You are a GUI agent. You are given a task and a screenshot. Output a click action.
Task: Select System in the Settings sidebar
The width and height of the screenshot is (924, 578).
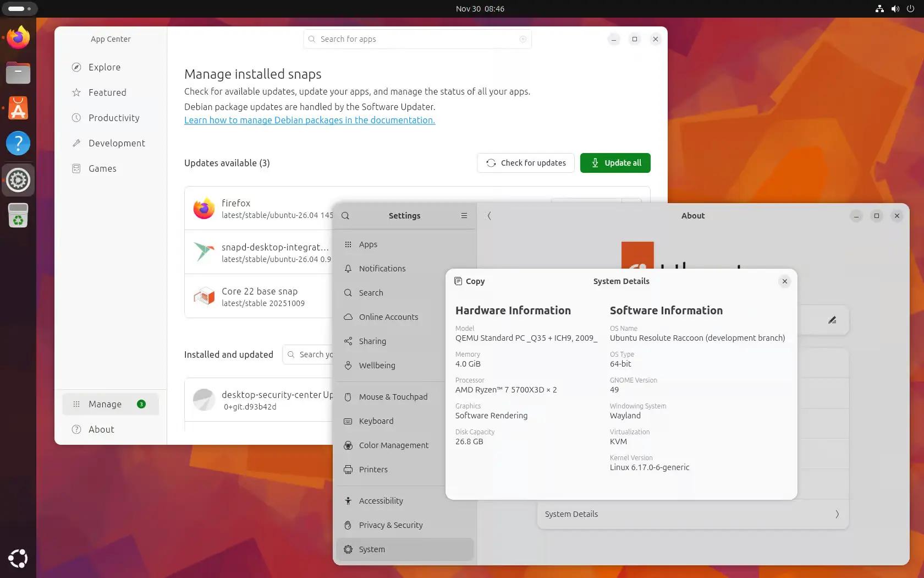[x=372, y=549]
